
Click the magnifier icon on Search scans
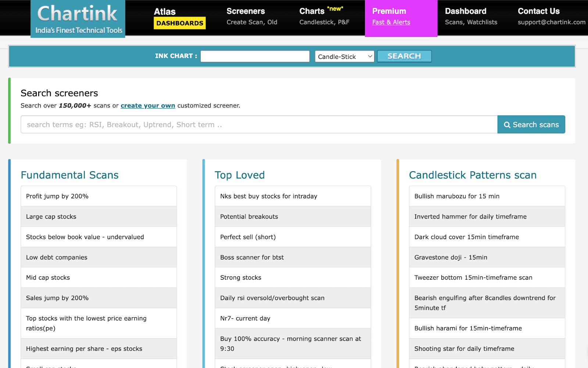click(508, 125)
